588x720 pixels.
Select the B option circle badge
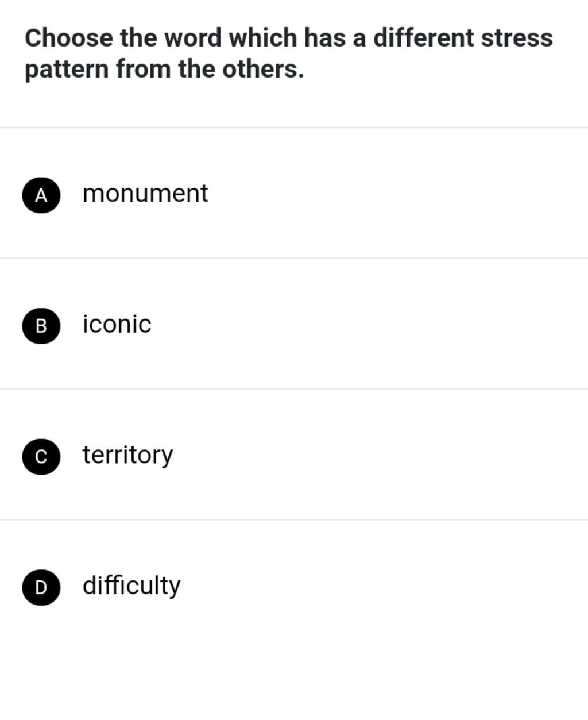coord(41,326)
